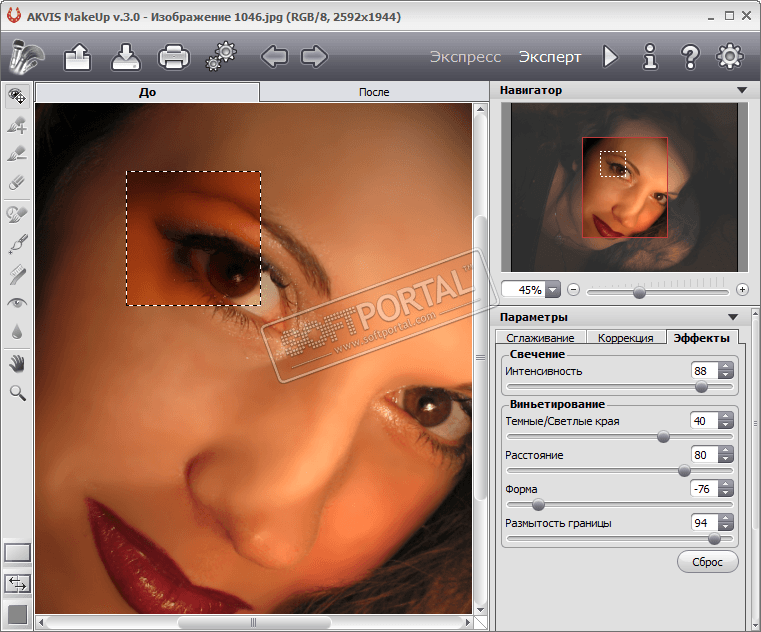Select the red eye removal tool
This screenshot has height=632, width=761.
(17, 302)
